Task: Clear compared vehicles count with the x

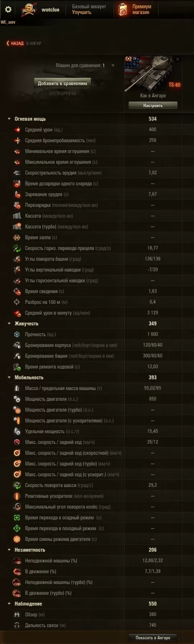Action: pos(113,65)
